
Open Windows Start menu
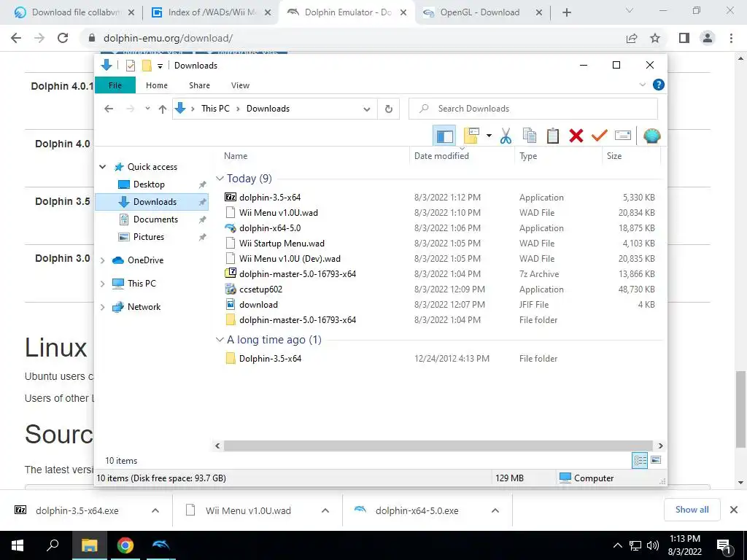(x=18, y=545)
